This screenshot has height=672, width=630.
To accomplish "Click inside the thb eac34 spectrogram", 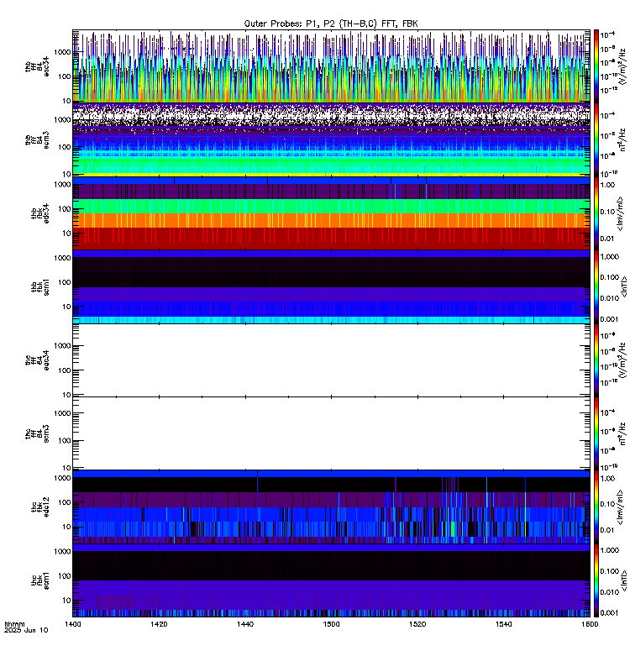I will click(x=331, y=66).
